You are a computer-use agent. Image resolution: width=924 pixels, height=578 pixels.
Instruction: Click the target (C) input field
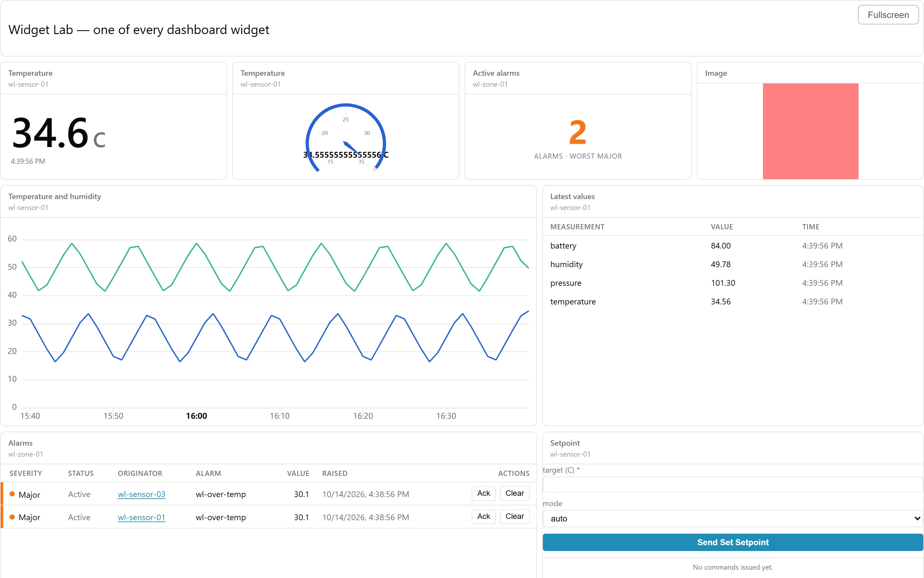733,485
